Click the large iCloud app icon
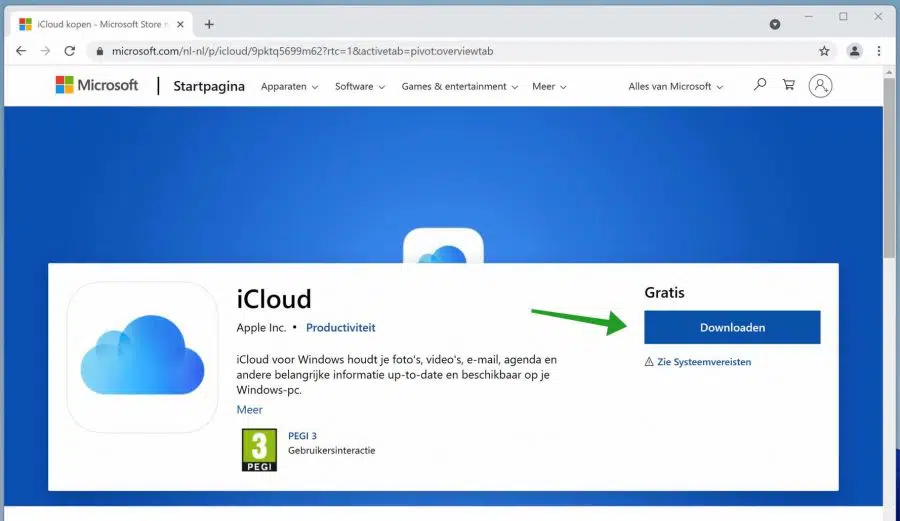The width and height of the screenshot is (900, 521). pyautogui.click(x=142, y=356)
